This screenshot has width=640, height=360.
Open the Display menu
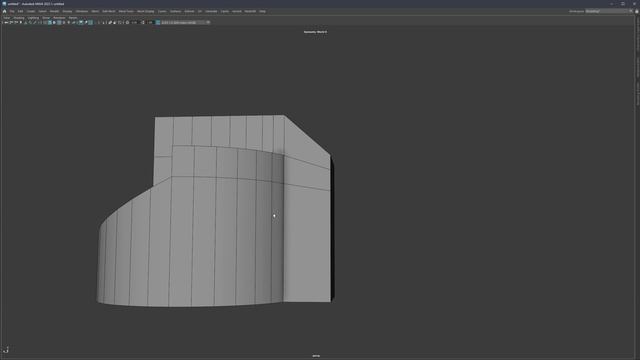[67, 11]
